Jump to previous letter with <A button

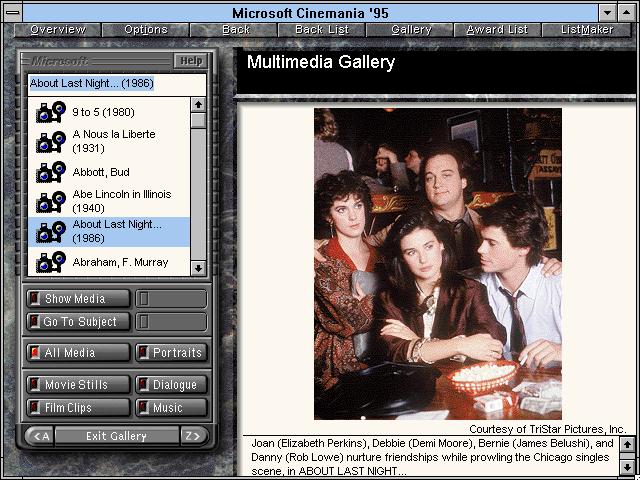coord(40,436)
